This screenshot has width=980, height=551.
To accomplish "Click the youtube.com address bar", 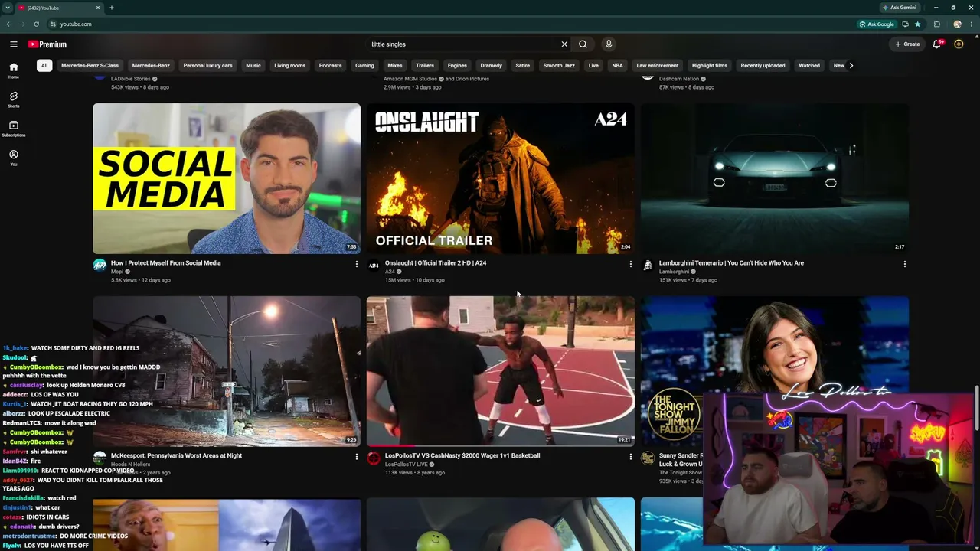I will 452,24.
